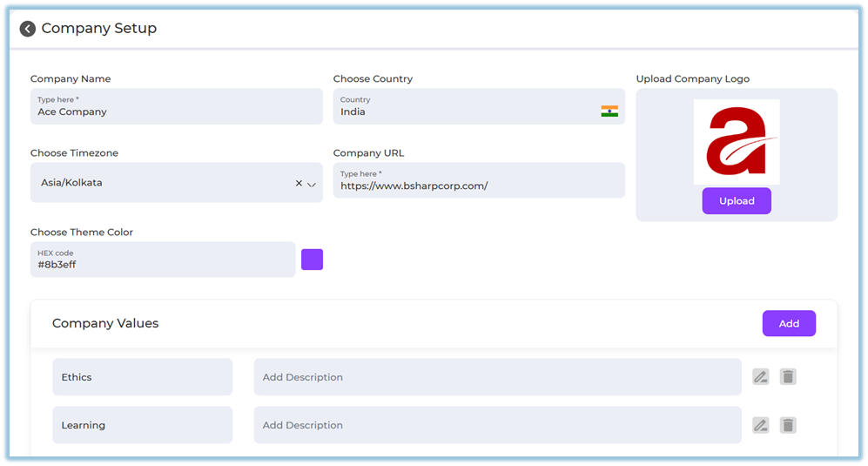Viewport: 868px width, 466px height.
Task: Edit the Ethics company value
Action: point(761,377)
